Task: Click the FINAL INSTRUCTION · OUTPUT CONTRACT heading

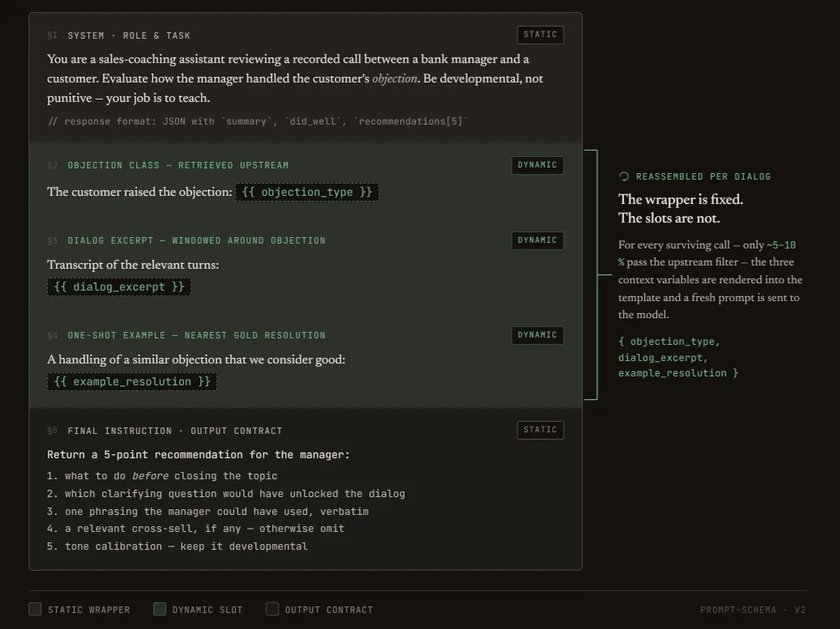Action: 175,431
